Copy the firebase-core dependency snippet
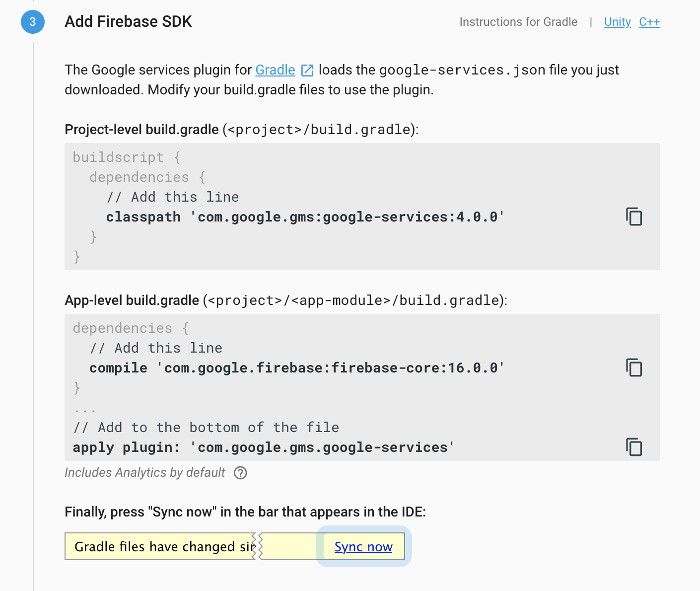 pos(634,368)
